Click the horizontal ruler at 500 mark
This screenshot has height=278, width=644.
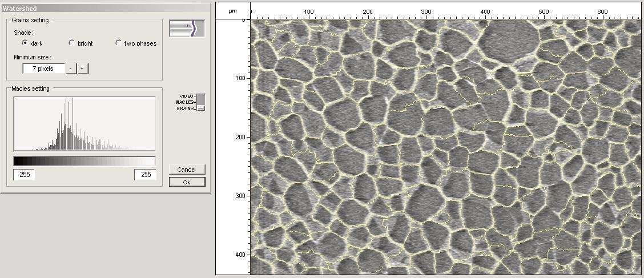pos(544,11)
